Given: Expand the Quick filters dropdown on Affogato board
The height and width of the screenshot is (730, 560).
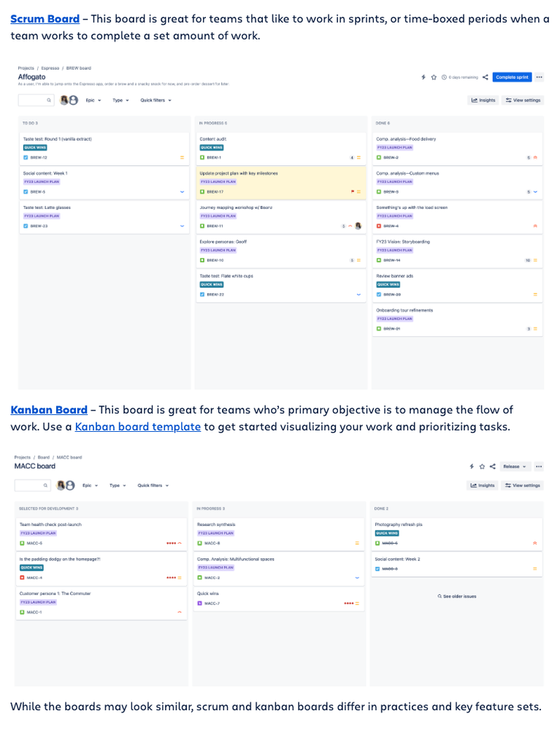Looking at the screenshot, I should point(156,100).
